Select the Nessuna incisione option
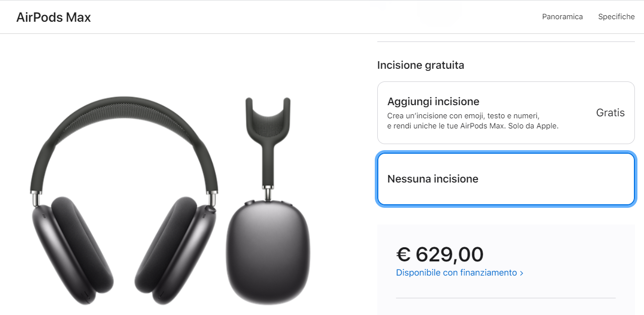 (506, 179)
